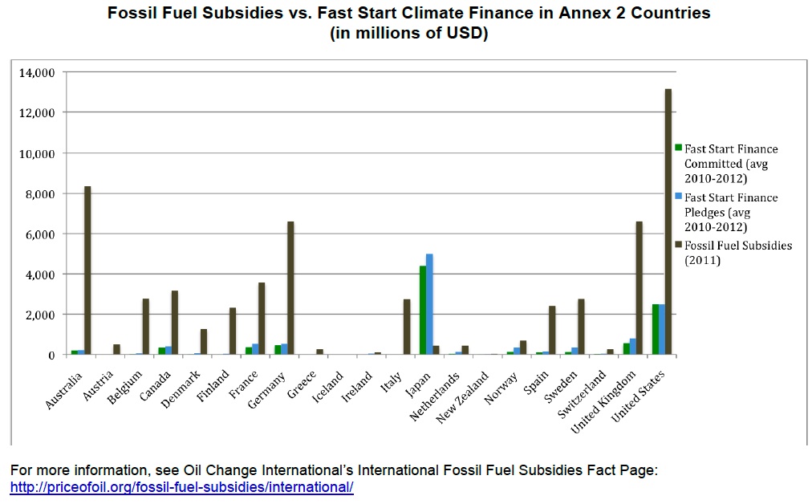
Task: Click the subtitle '(in millions of USD)'
Action: click(408, 33)
